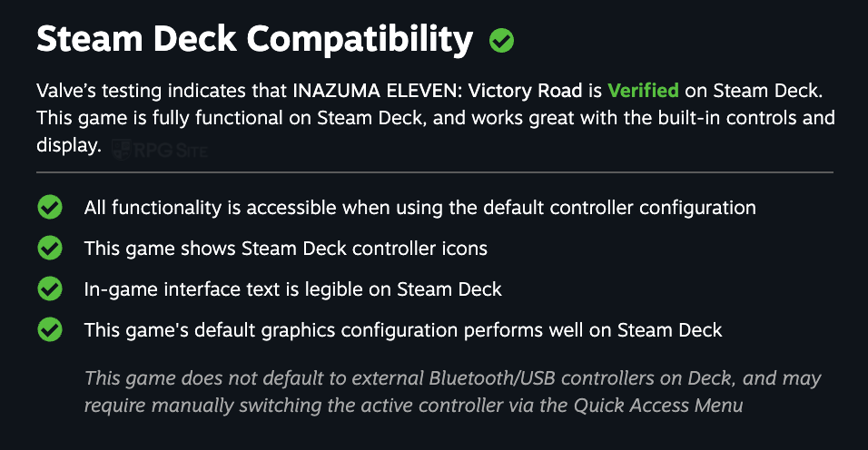
Task: Click the checkmark beside "interface text is legible"
Action: coord(50,289)
